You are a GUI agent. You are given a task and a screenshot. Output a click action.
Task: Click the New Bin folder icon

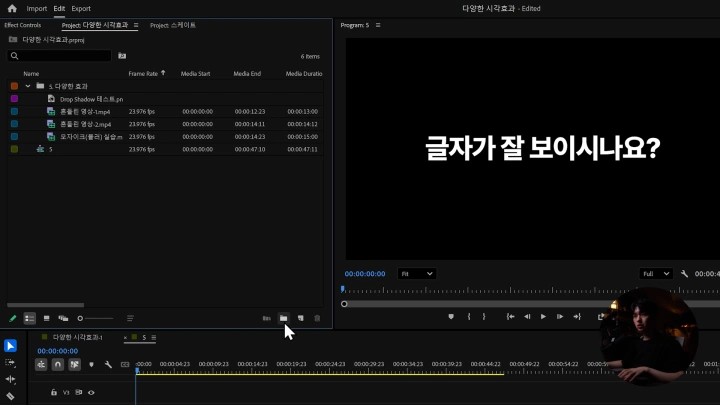click(x=283, y=318)
